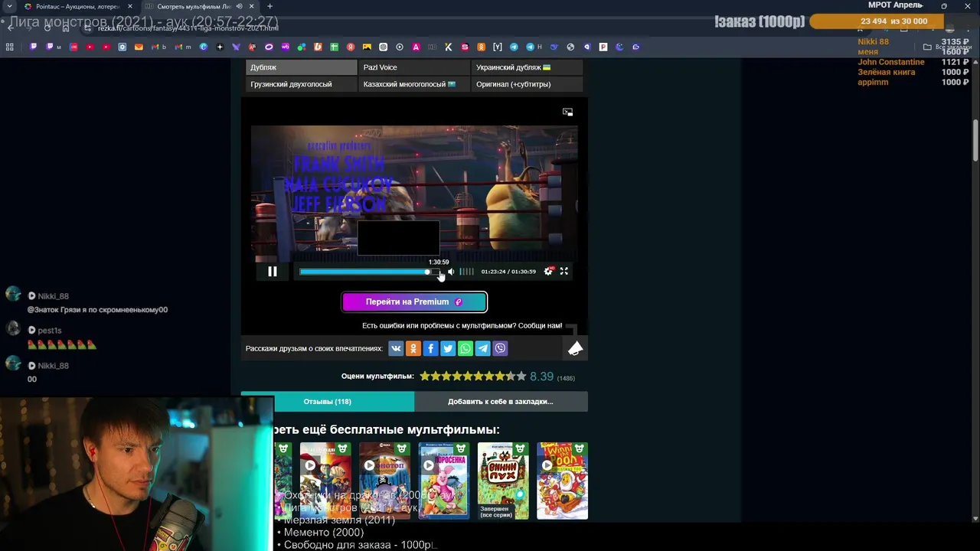The image size is (980, 551).
Task: Open the player quality settings gear
Action: (x=548, y=271)
